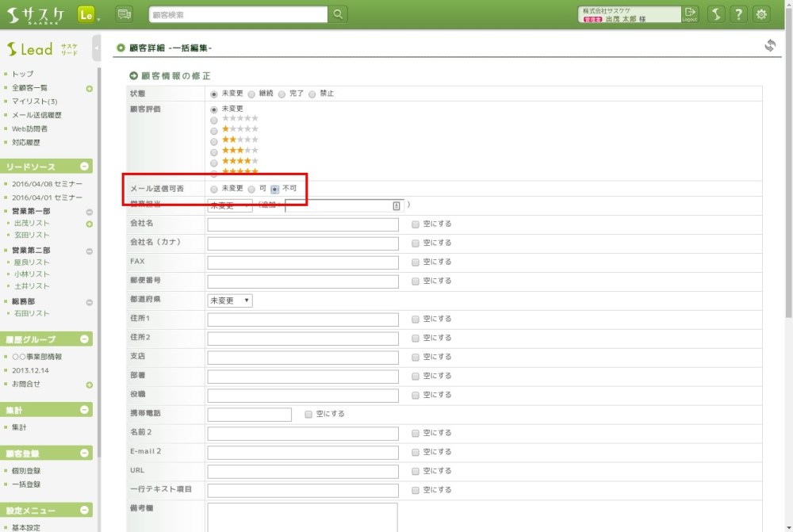Viewport: 793px width, 532px height.
Task: Open トップ in the sidebar
Action: pos(22,74)
